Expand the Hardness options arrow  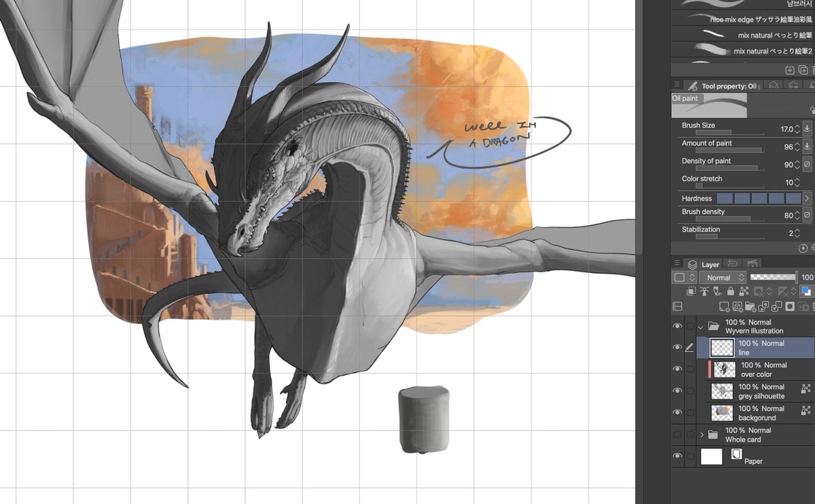point(808,198)
